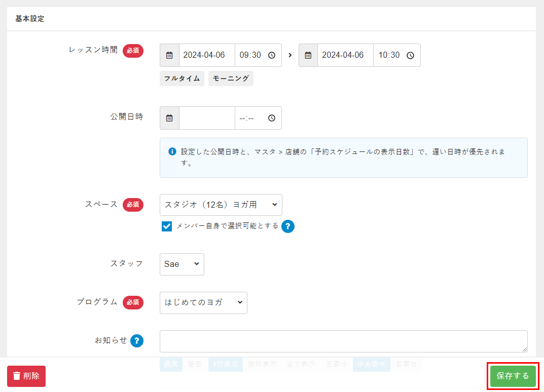This screenshot has height=392, width=544.
Task: Click the calendar icon for lesson start date
Action: point(169,55)
